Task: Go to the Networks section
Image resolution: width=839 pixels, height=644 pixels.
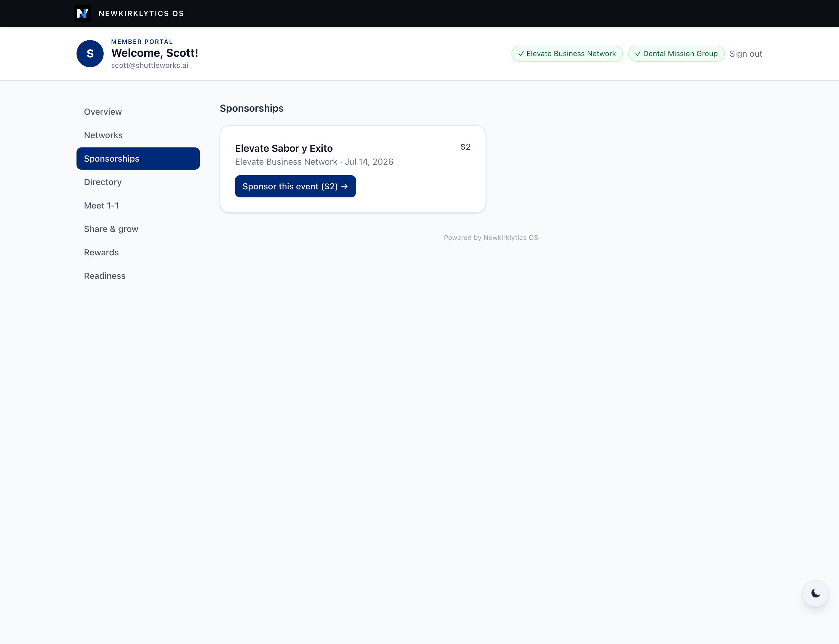Action: click(x=138, y=135)
